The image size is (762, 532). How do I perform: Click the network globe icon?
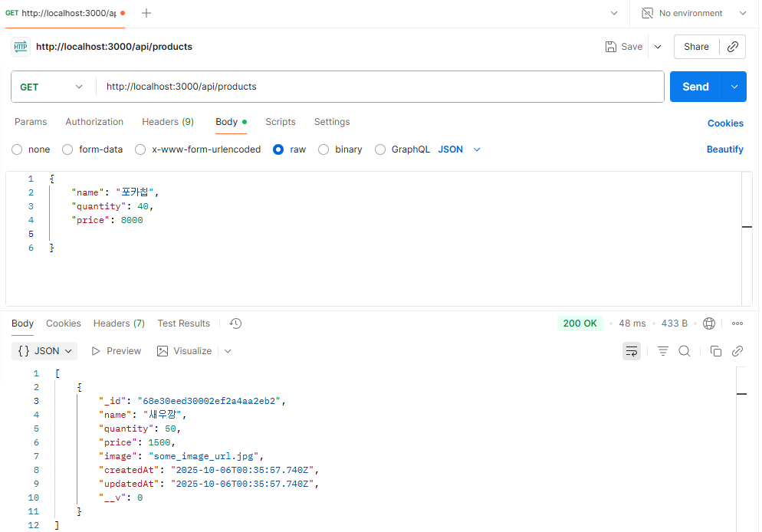(x=709, y=323)
